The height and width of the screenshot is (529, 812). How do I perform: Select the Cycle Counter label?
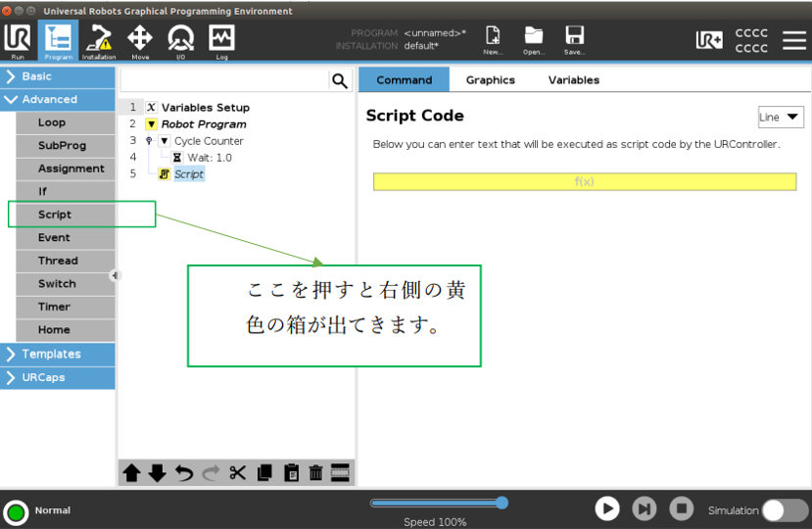[209, 141]
